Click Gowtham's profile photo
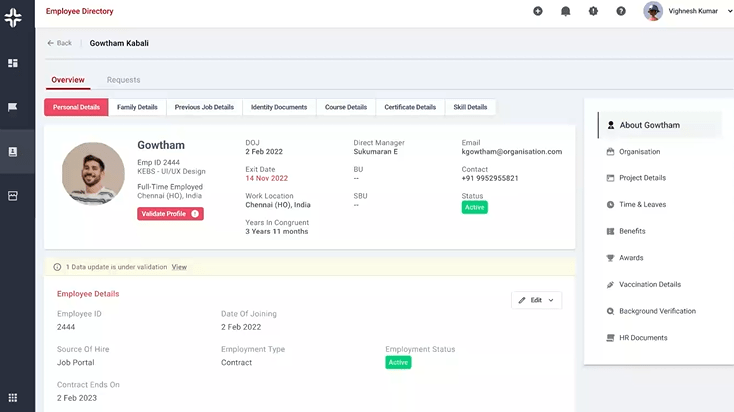The height and width of the screenshot is (412, 734). pos(93,173)
